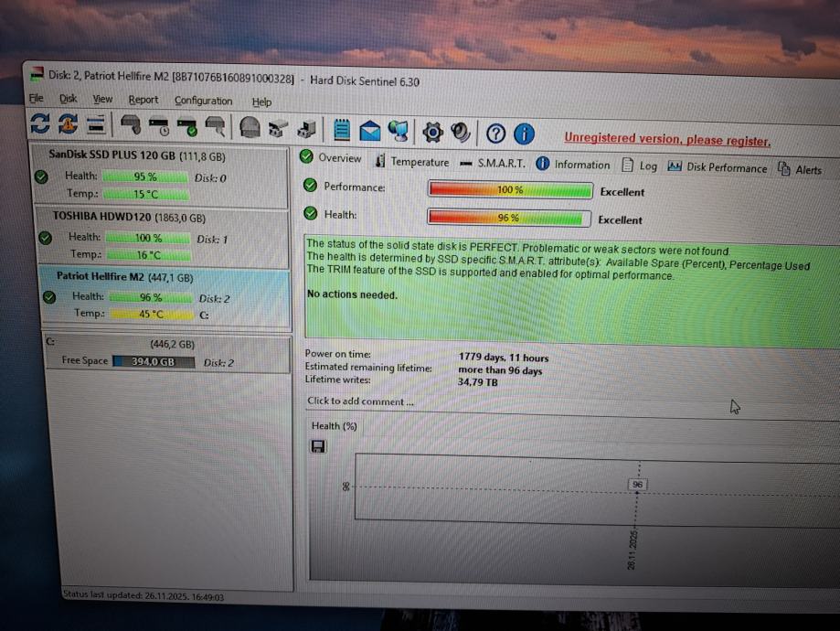Select the SanDisk SSD PLUS 120 GB disk
This screenshot has height=631, width=840.
[160, 175]
